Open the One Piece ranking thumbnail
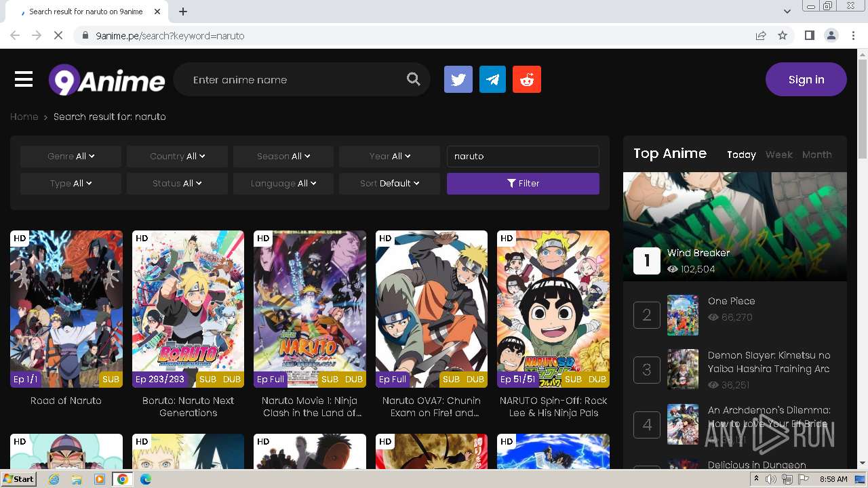 point(683,314)
